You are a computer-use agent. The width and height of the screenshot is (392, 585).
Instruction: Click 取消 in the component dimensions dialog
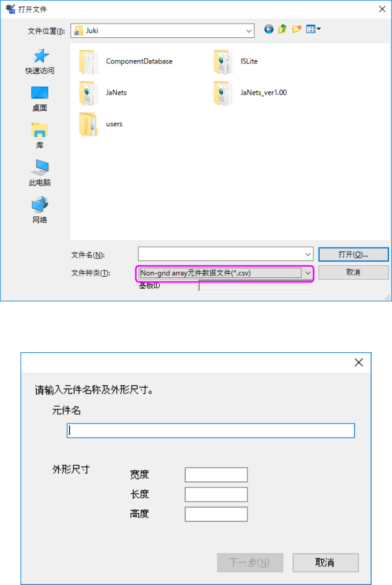[325, 562]
